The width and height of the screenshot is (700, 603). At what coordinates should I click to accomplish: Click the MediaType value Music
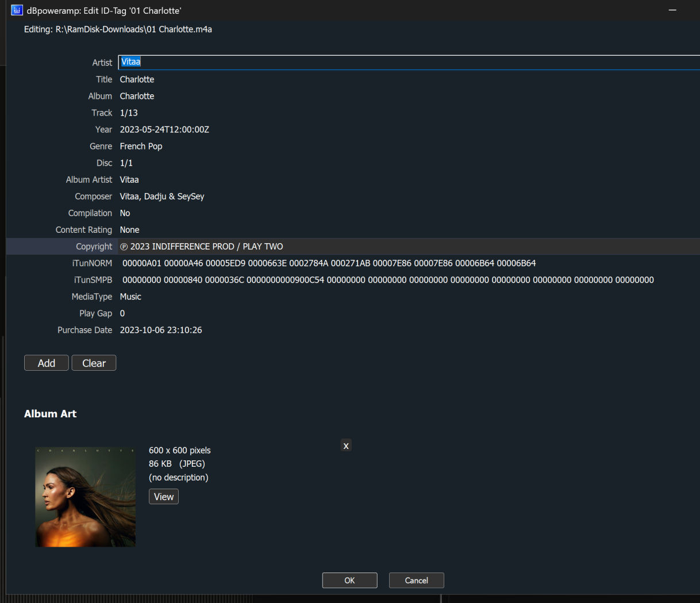[x=130, y=297]
